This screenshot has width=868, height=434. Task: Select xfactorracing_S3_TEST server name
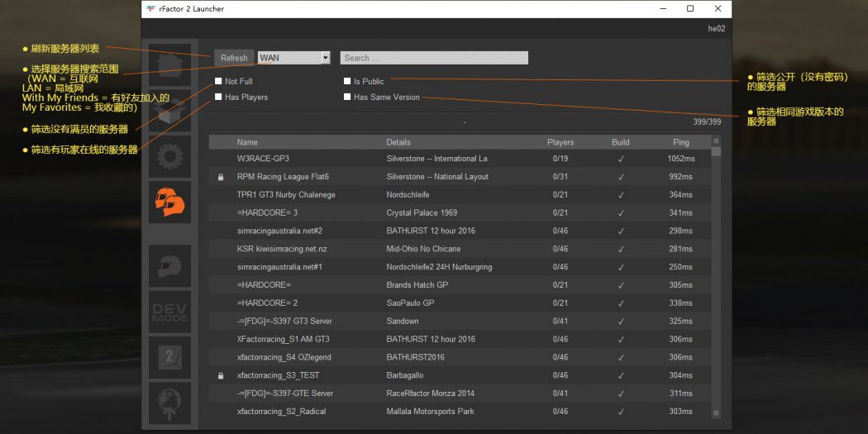pos(278,376)
